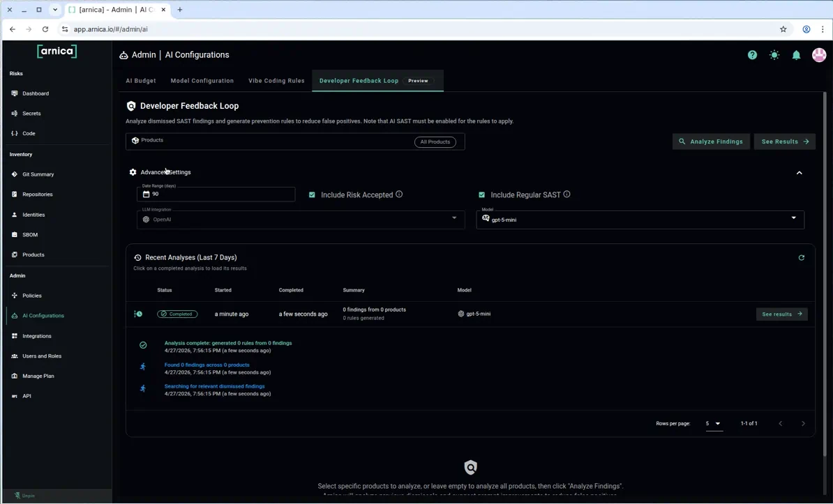Screen dimensions: 833x504
Task: Click the Completed status badge
Action: 177,314
